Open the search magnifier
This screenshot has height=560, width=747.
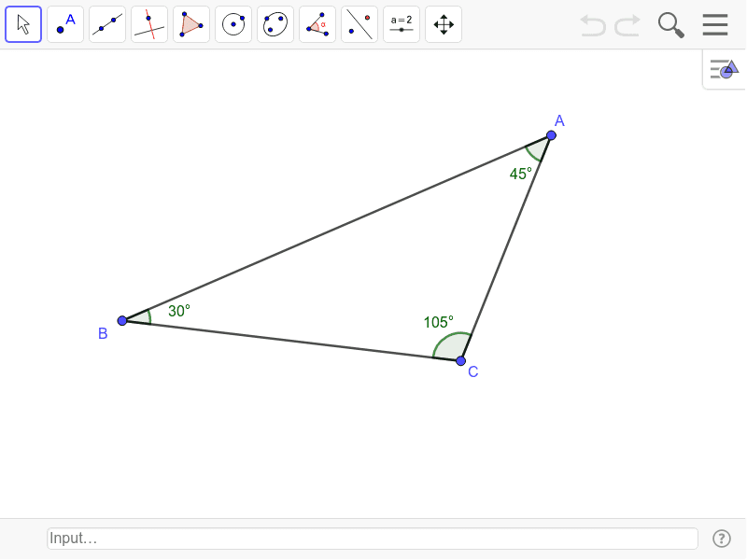pos(670,25)
